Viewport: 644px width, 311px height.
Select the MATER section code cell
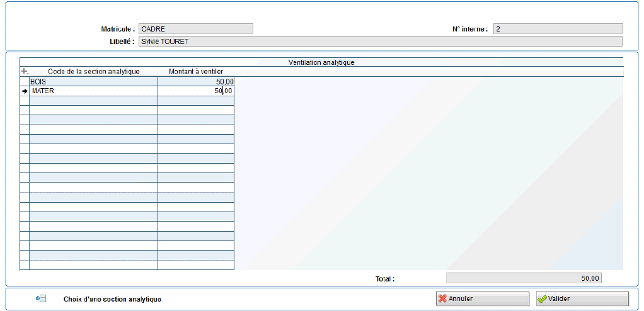tap(93, 91)
